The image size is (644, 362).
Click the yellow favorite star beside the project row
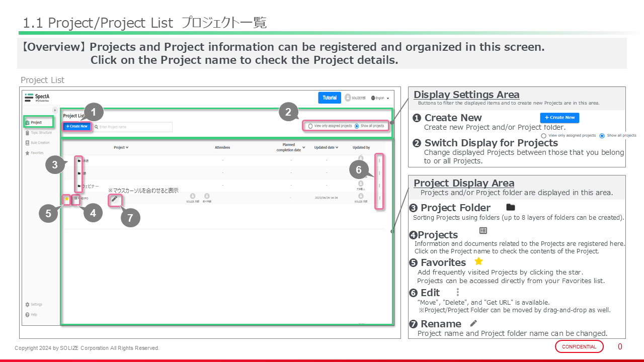(x=66, y=199)
